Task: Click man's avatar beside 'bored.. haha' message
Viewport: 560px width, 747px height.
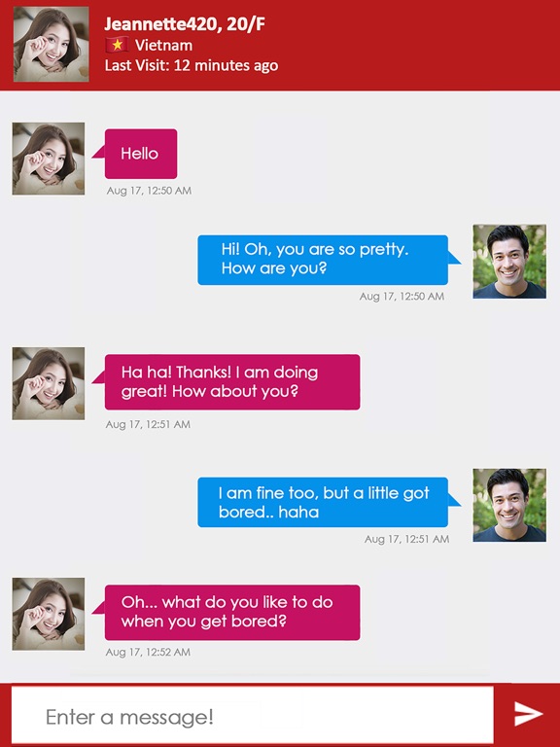Action: click(509, 505)
